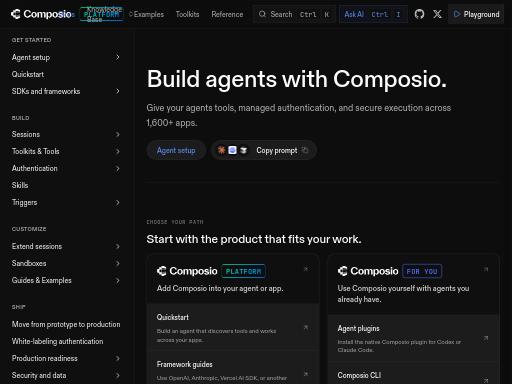Click the arrow icon on Quickstart card

[306, 328]
